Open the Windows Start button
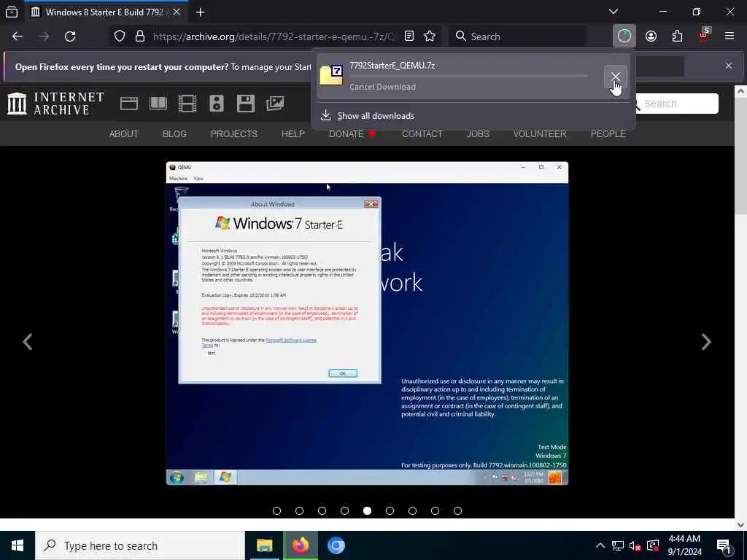Image resolution: width=747 pixels, height=560 pixels. [x=18, y=545]
